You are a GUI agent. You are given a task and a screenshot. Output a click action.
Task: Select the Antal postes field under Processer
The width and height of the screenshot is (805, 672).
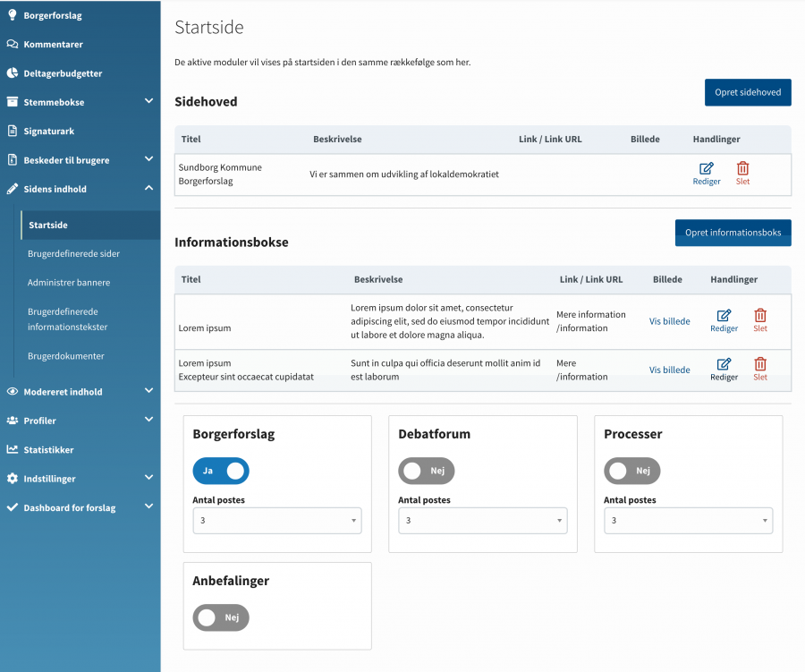tap(688, 520)
